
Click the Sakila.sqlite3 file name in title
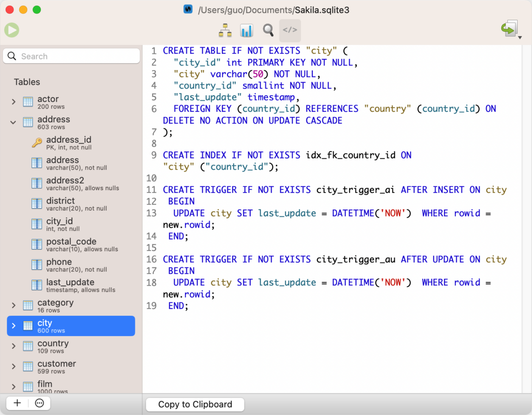tap(322, 10)
